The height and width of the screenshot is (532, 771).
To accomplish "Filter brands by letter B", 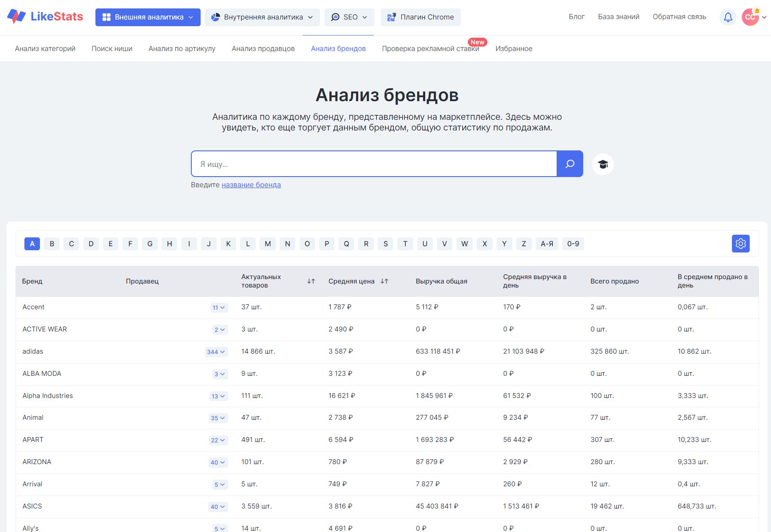I will click(x=52, y=244).
